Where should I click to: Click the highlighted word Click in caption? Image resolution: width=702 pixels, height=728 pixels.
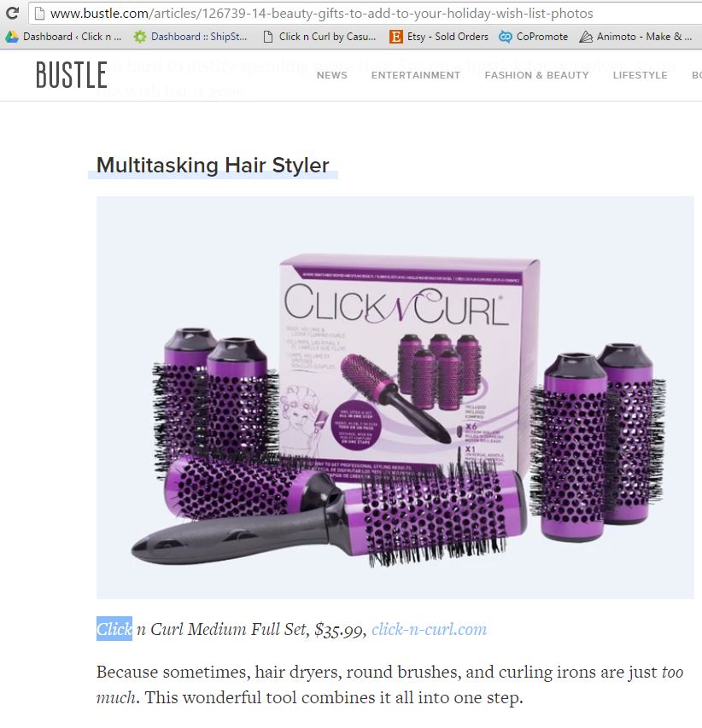coord(114,629)
